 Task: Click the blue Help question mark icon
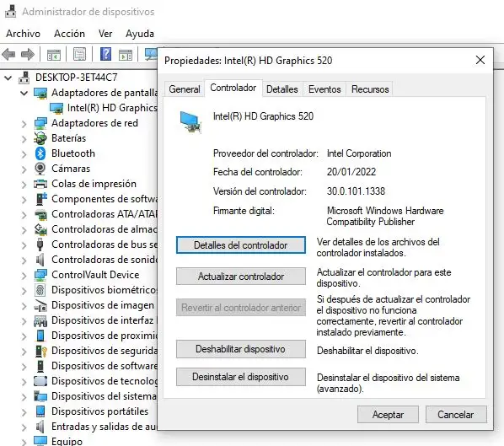(105, 54)
